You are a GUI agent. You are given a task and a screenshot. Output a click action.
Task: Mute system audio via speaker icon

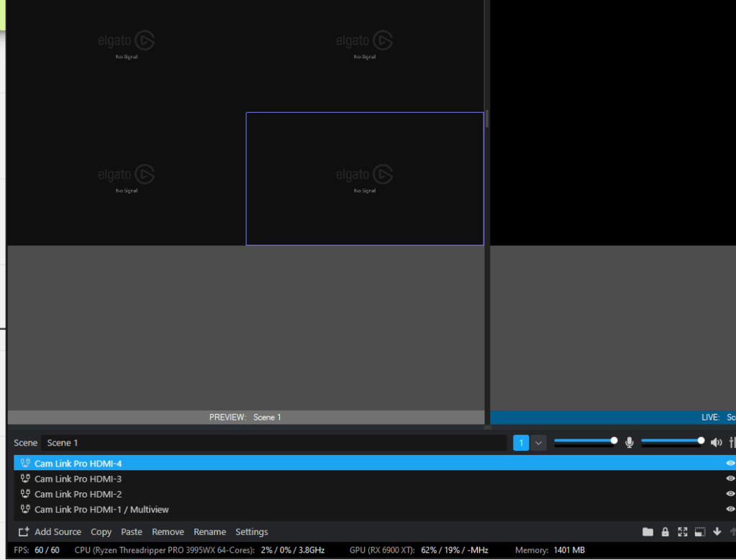coord(717,442)
